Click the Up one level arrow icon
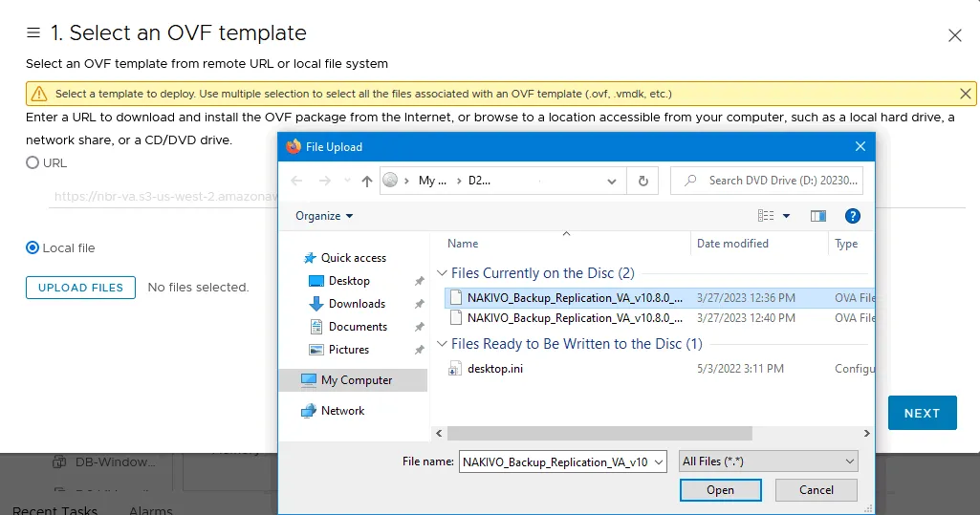Viewport: 980px width, 515px height. [367, 181]
